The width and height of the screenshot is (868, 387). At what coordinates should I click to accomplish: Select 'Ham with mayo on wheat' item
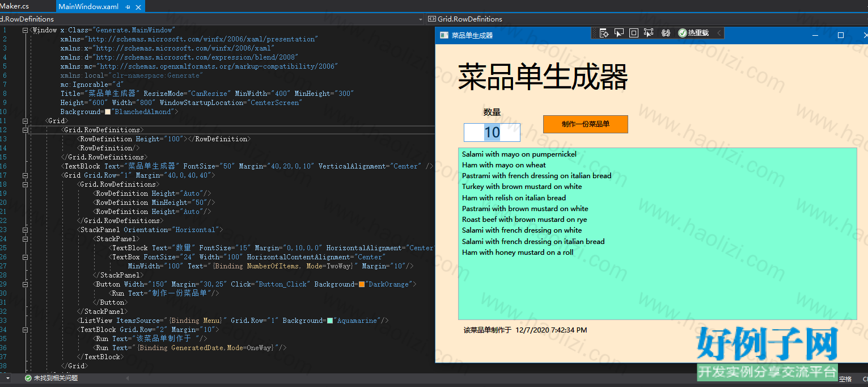pyautogui.click(x=503, y=165)
